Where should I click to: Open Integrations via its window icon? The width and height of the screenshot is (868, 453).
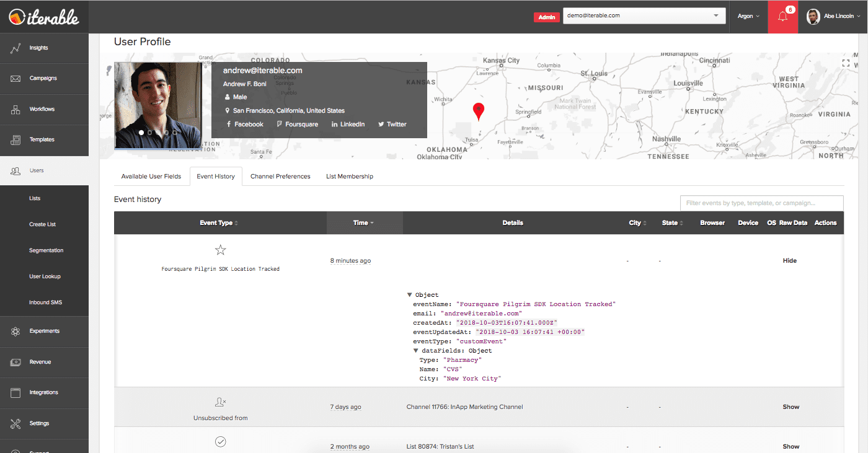tap(16, 392)
